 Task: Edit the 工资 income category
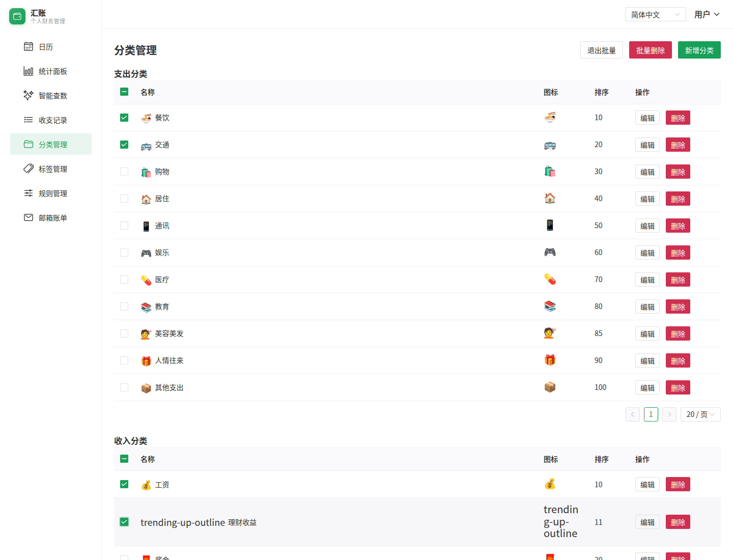[x=647, y=484]
